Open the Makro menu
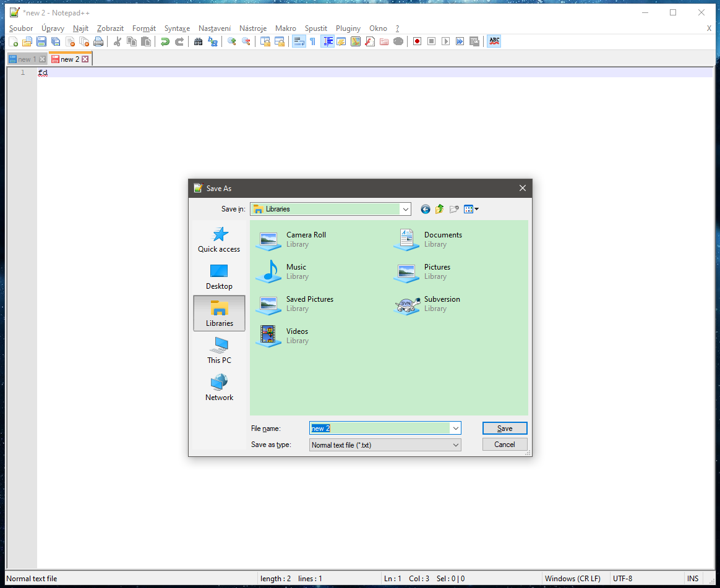Viewport: 720px width, 588px height. [286, 28]
